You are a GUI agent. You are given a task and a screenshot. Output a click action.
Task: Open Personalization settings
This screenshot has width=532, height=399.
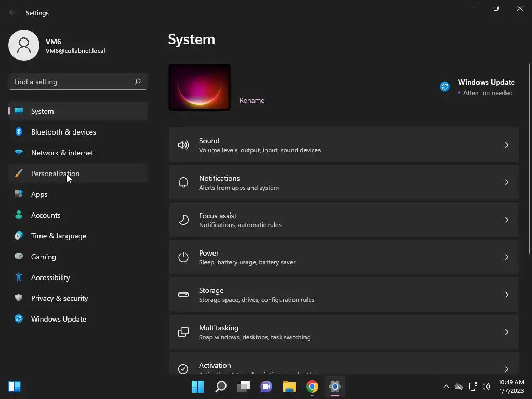coord(78,174)
